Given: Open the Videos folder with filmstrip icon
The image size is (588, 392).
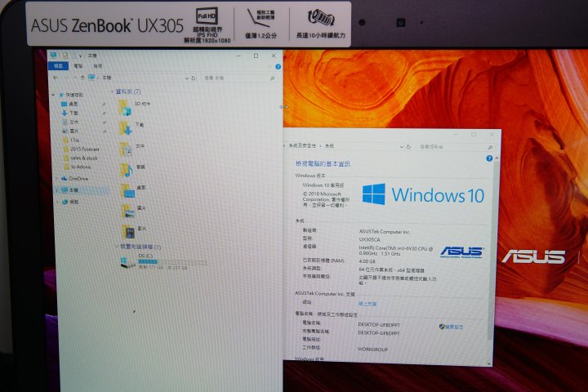Looking at the screenshot, I should tap(129, 232).
